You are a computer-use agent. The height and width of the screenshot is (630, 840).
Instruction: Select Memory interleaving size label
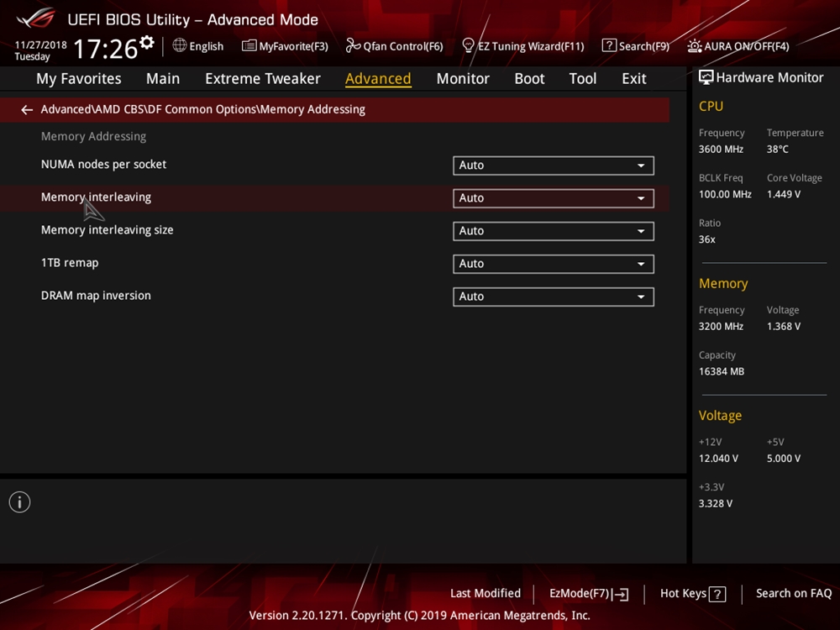pos(108,230)
